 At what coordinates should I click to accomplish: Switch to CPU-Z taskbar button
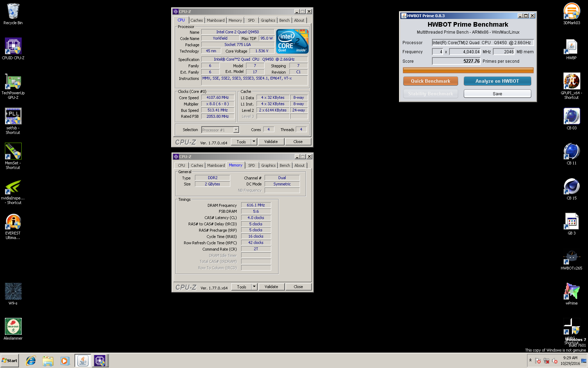100,361
